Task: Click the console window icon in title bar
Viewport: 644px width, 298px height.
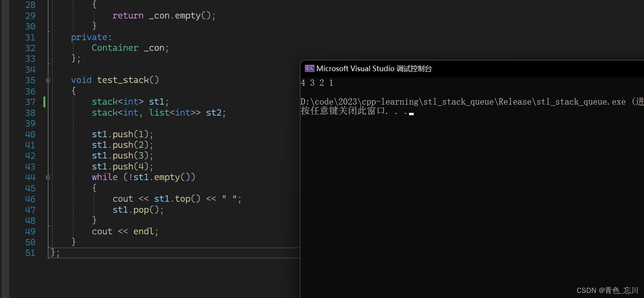Action: pos(310,68)
